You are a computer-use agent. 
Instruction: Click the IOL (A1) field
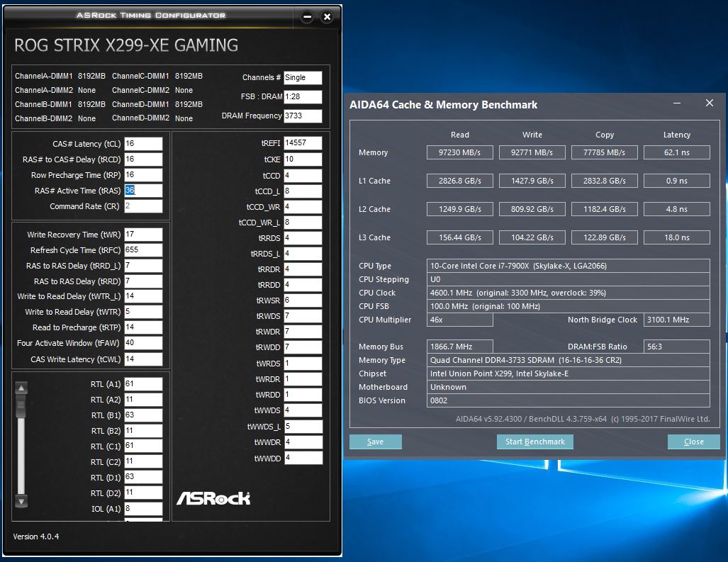pos(143,509)
